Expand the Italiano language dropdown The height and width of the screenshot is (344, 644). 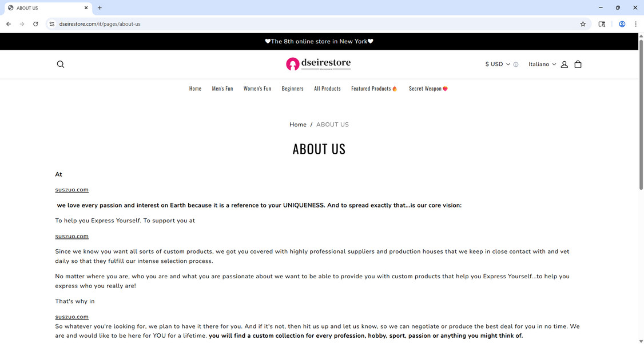542,64
